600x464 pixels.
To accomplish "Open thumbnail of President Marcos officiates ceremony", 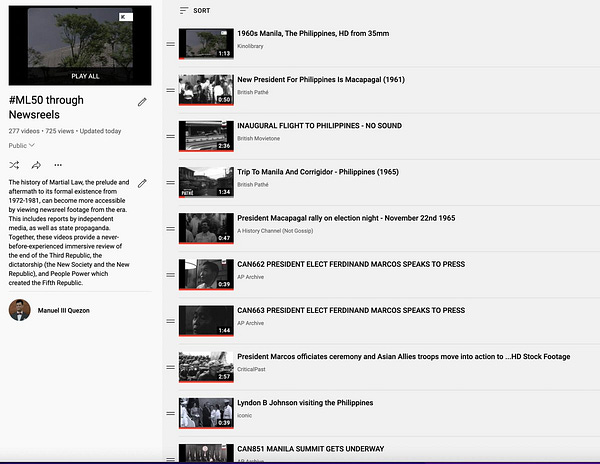I will point(206,367).
